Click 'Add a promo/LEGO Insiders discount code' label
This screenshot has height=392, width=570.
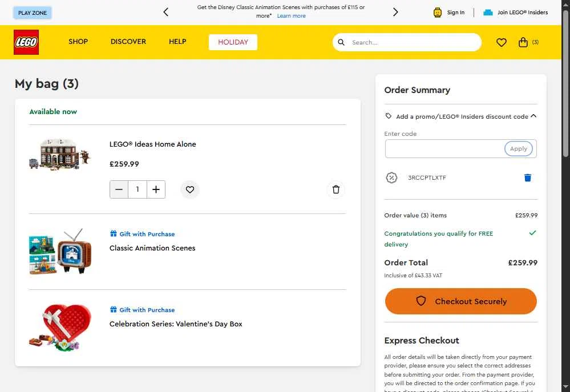[462, 116]
